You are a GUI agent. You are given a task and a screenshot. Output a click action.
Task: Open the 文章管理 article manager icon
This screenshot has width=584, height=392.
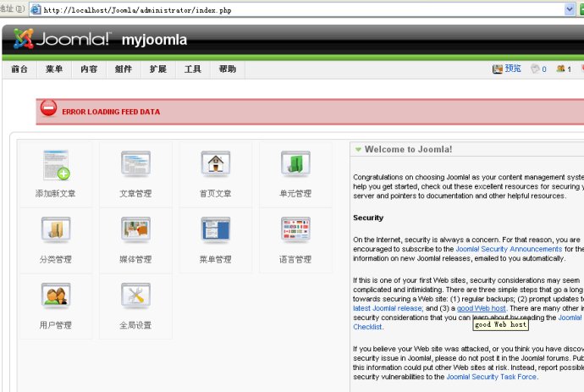135,163
